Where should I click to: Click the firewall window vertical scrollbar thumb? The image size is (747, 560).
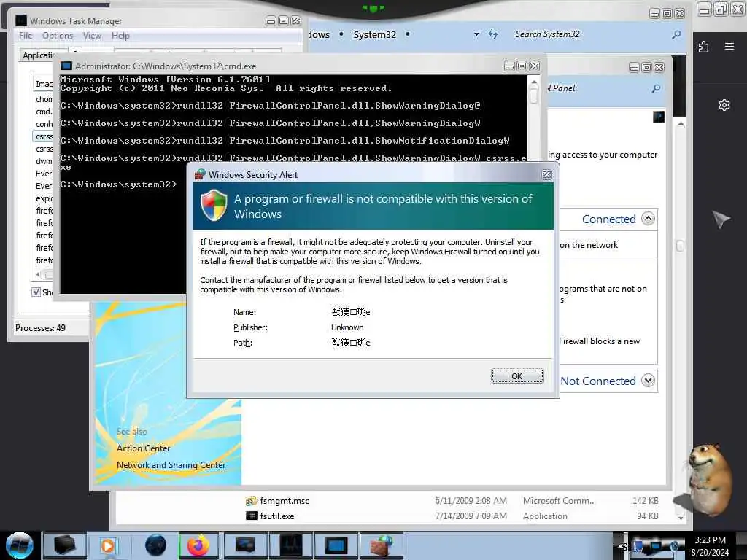click(680, 246)
